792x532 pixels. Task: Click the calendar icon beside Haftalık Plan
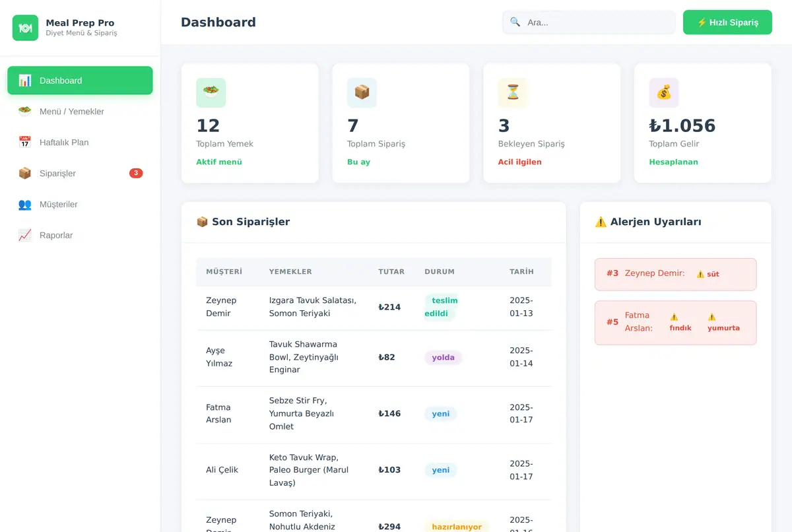coord(25,143)
